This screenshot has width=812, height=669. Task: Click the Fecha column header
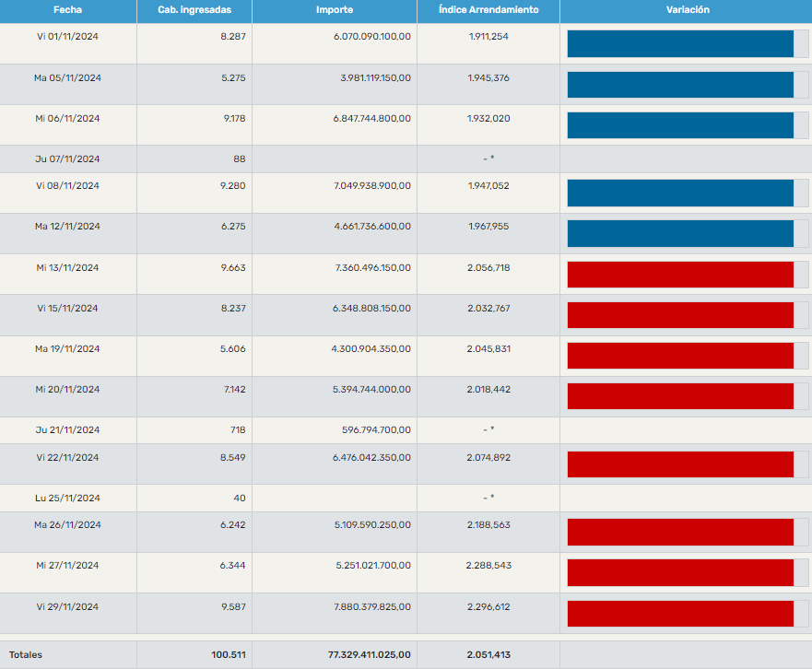click(x=67, y=9)
